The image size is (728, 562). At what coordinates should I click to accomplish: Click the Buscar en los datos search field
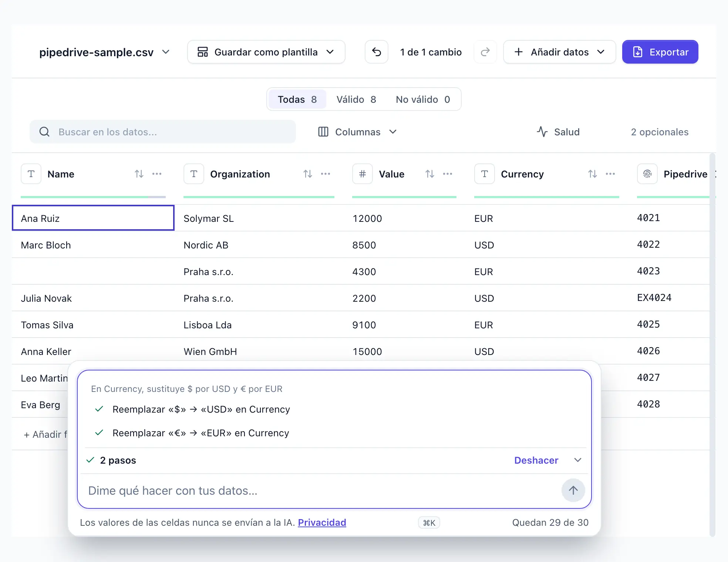[163, 132]
